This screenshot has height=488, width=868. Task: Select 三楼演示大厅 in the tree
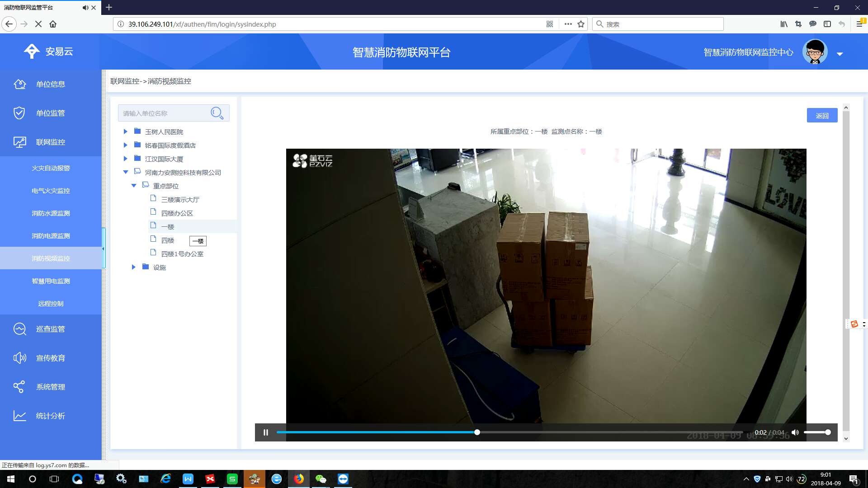(180, 200)
